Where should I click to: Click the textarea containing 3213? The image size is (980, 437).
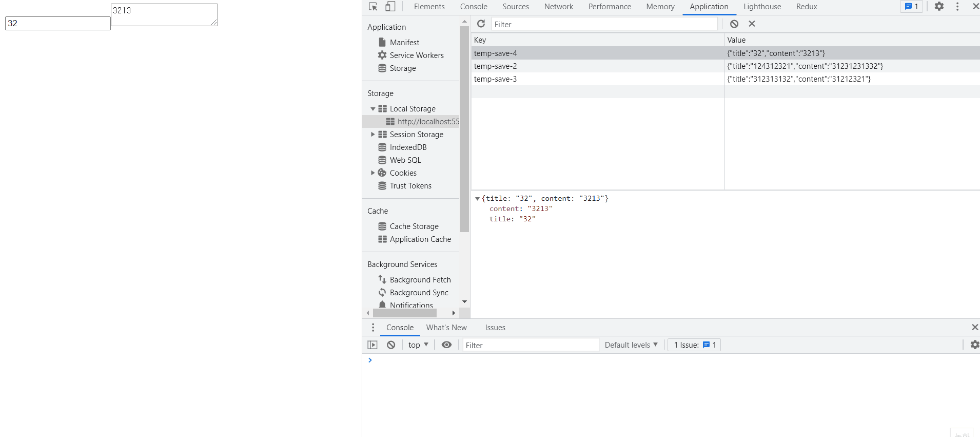(x=164, y=15)
